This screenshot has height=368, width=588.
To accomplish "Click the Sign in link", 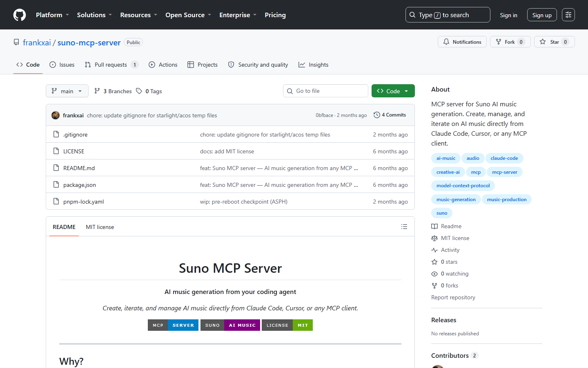I will (508, 15).
